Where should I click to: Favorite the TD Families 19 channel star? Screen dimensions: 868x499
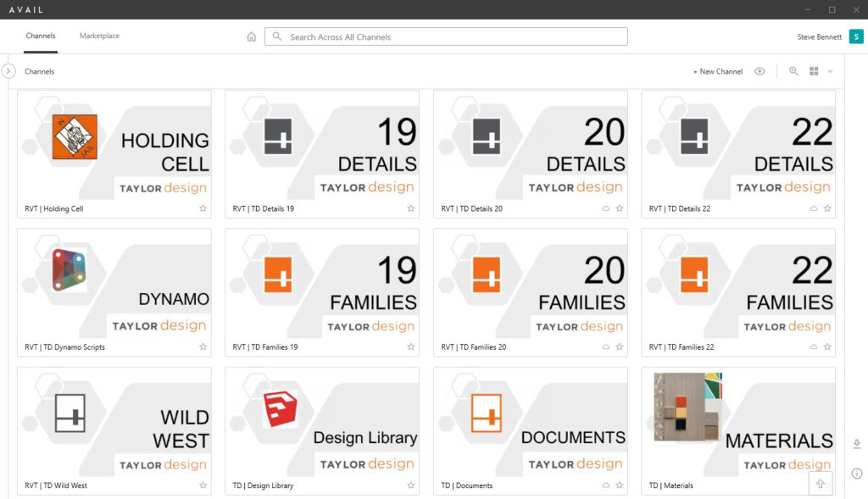[411, 347]
